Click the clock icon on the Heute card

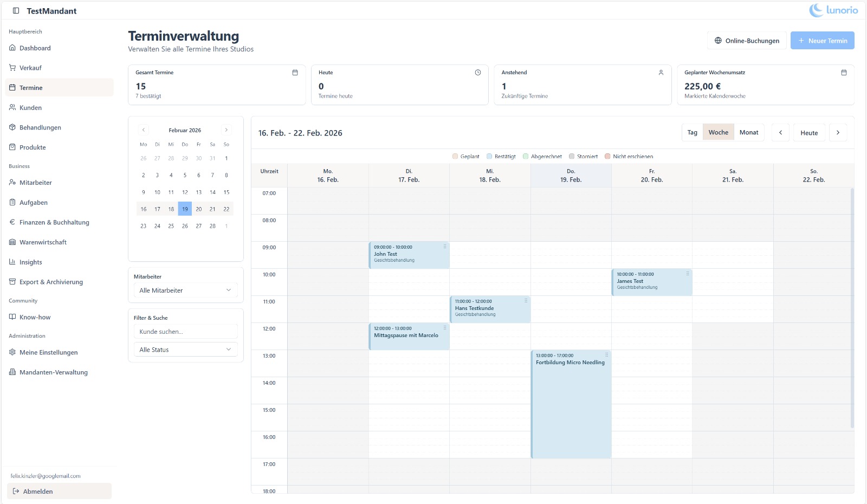(477, 71)
